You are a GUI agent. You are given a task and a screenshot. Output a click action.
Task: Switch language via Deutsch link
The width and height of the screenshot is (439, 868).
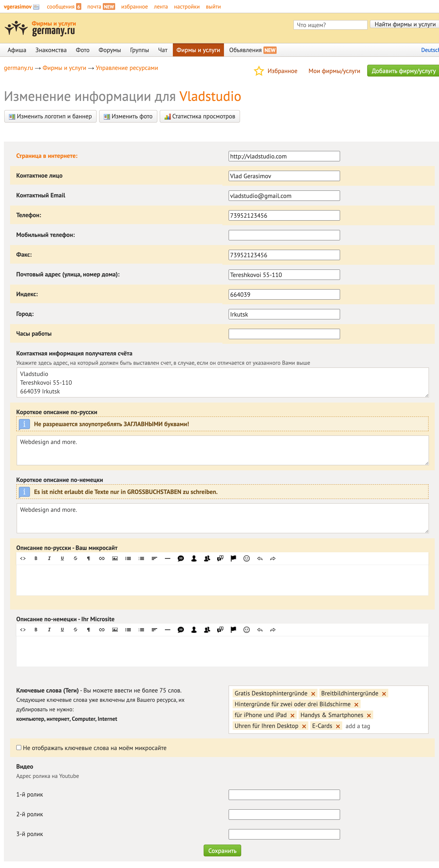pyautogui.click(x=430, y=50)
